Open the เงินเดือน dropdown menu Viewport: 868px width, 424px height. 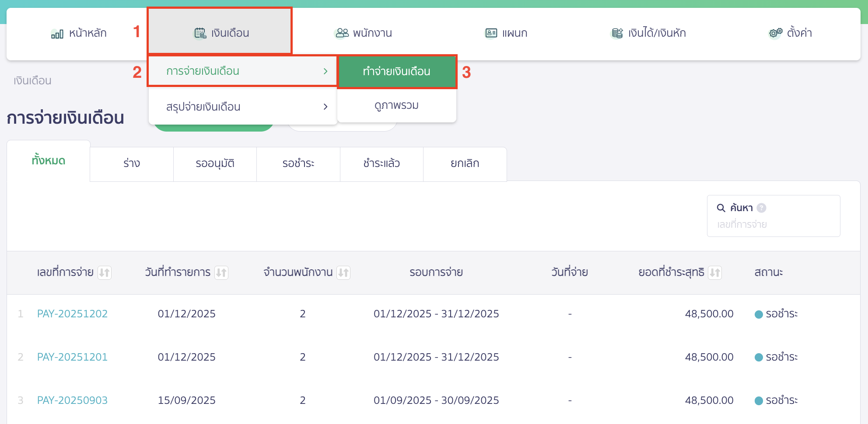point(220,31)
